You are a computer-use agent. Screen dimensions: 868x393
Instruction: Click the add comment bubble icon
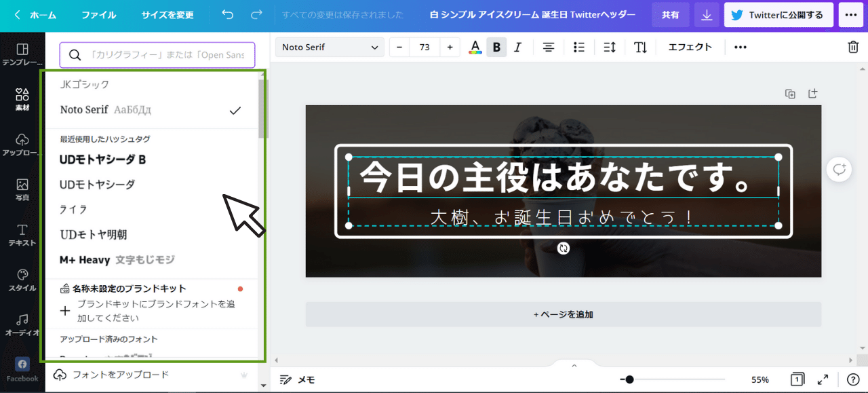point(840,169)
